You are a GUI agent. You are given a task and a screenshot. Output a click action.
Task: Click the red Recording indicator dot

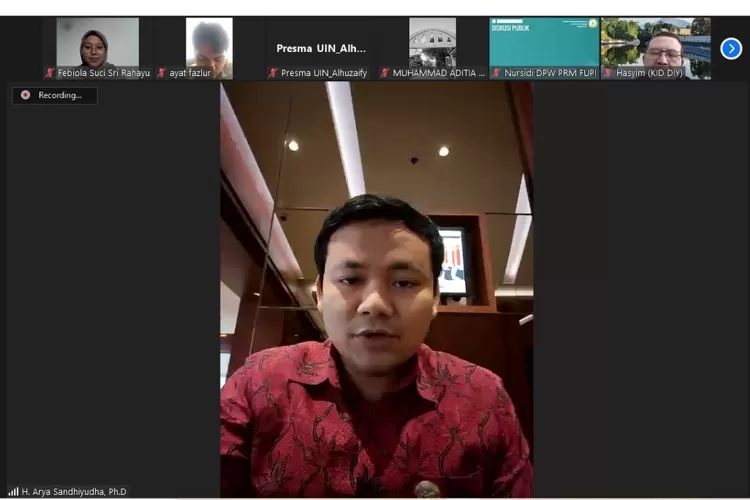pyautogui.click(x=26, y=95)
